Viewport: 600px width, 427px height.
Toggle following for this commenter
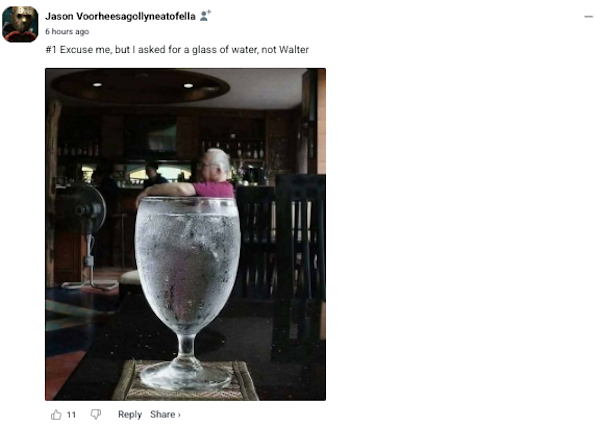(x=205, y=16)
